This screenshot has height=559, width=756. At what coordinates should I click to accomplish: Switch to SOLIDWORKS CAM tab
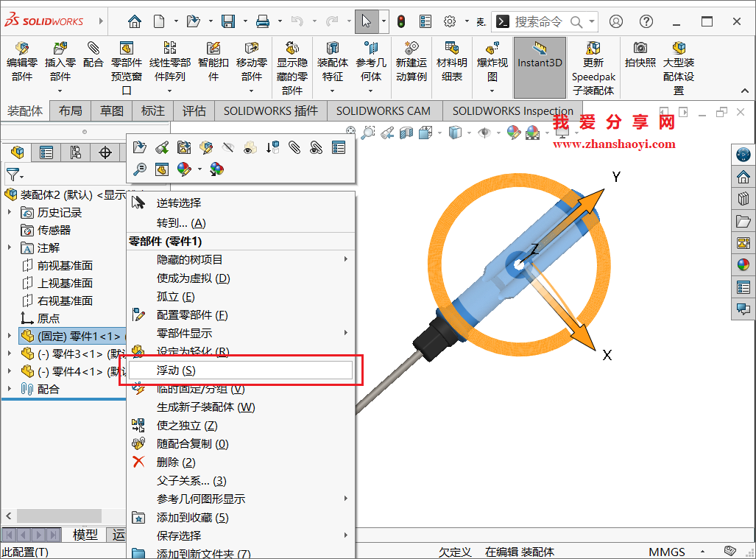pos(384,111)
